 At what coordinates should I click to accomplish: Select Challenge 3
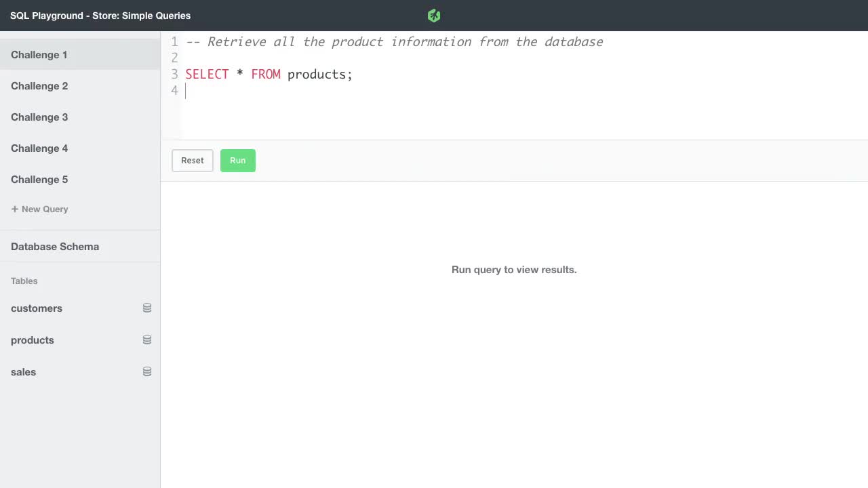pyautogui.click(x=39, y=117)
